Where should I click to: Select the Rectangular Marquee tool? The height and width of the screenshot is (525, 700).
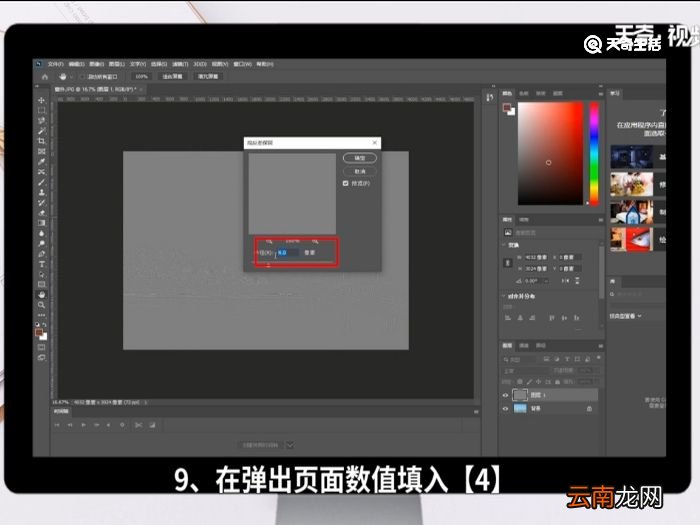coord(41,110)
